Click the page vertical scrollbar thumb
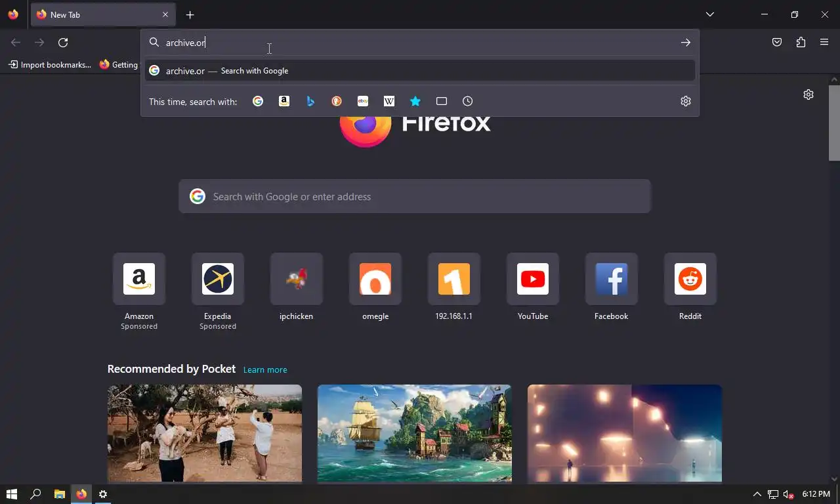Screen dimensions: 840x504 834,123
